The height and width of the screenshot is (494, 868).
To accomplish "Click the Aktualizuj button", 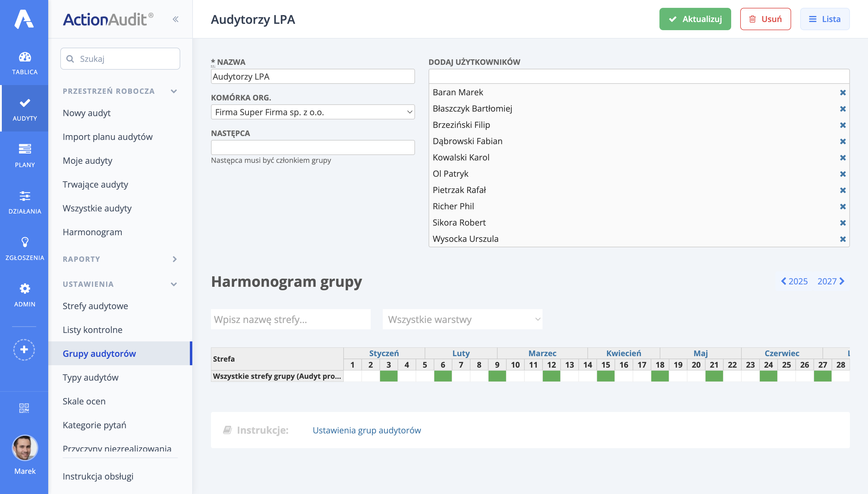I will 695,19.
